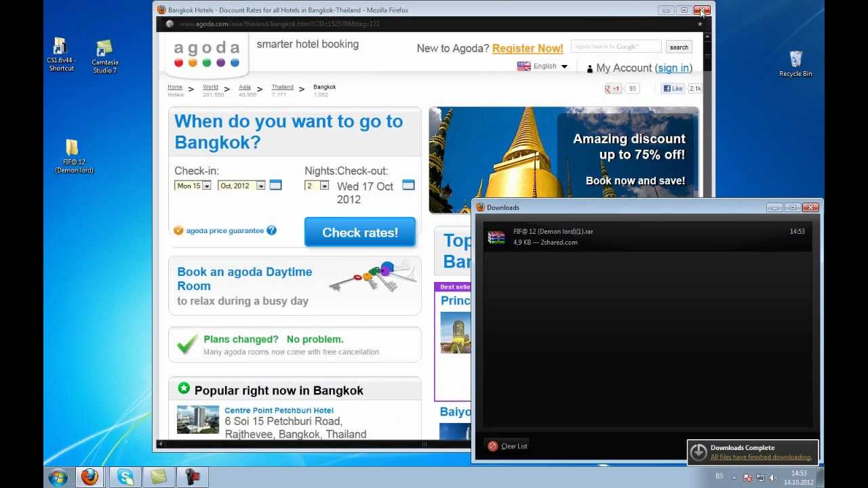Click the agoda price guarantee link
This screenshot has height=488, width=868.
click(225, 230)
